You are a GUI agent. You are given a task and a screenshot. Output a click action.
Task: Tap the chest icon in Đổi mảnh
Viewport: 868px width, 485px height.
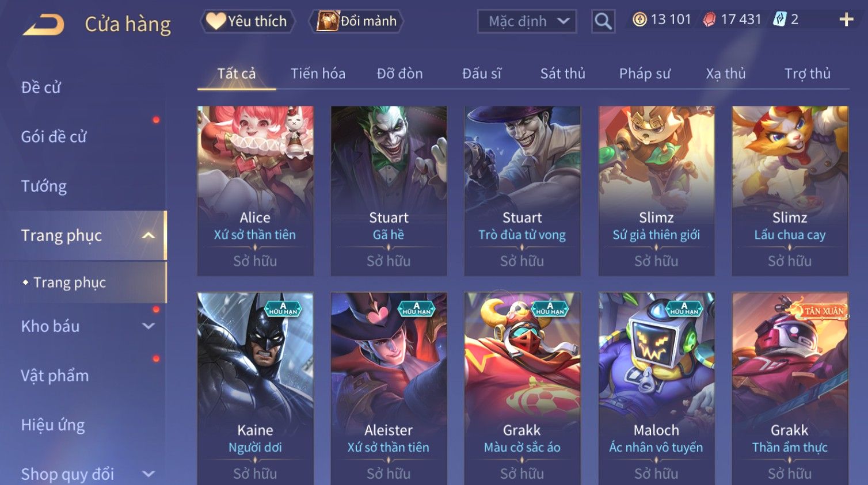[x=328, y=21]
